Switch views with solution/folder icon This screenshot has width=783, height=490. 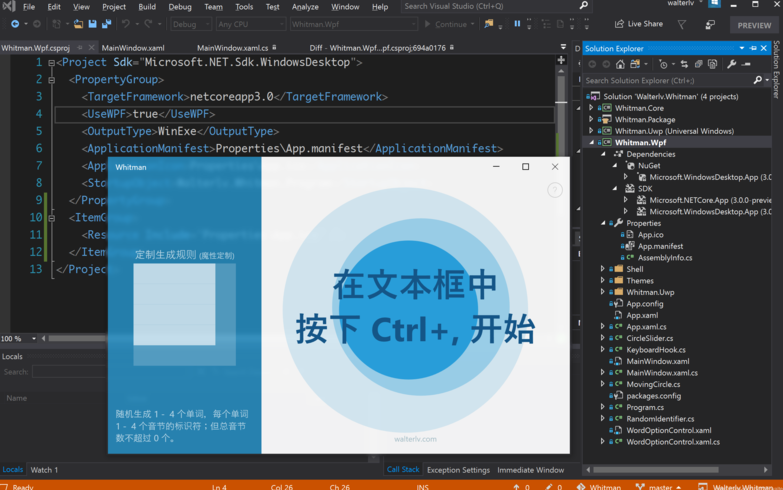tap(635, 64)
